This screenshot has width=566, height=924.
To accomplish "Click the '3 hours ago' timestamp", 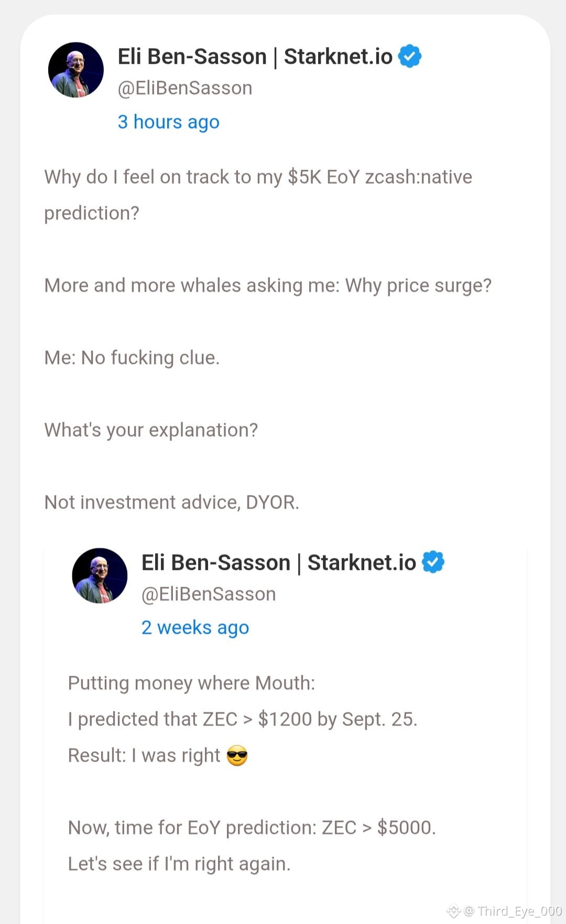I will (x=169, y=122).
